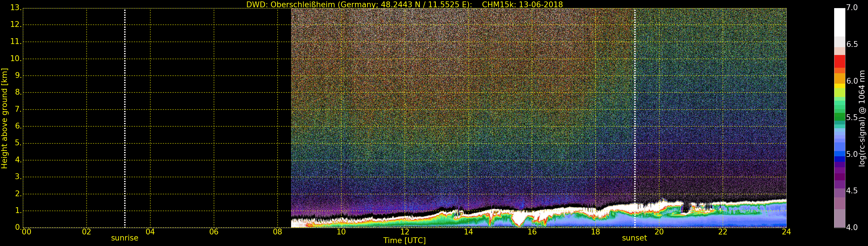Screen dimensions: 868x246
Task: Click the 'sunrise' label below the time axis
Action: (125, 238)
